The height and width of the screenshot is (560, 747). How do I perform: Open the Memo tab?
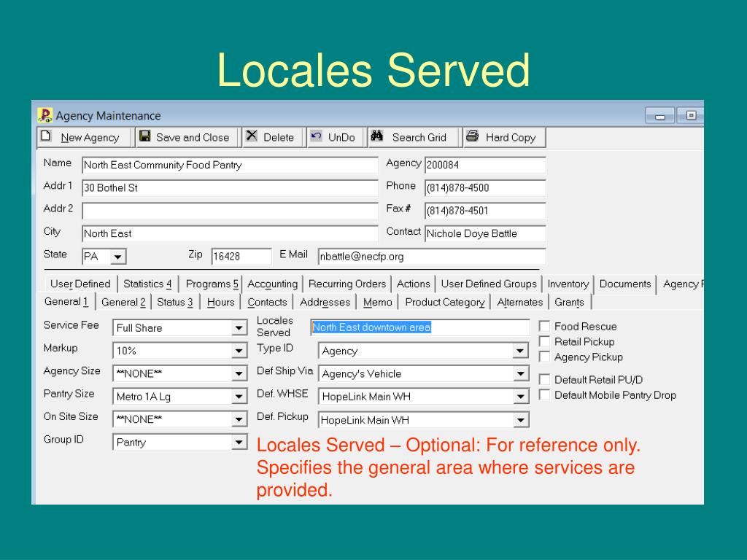click(x=377, y=302)
